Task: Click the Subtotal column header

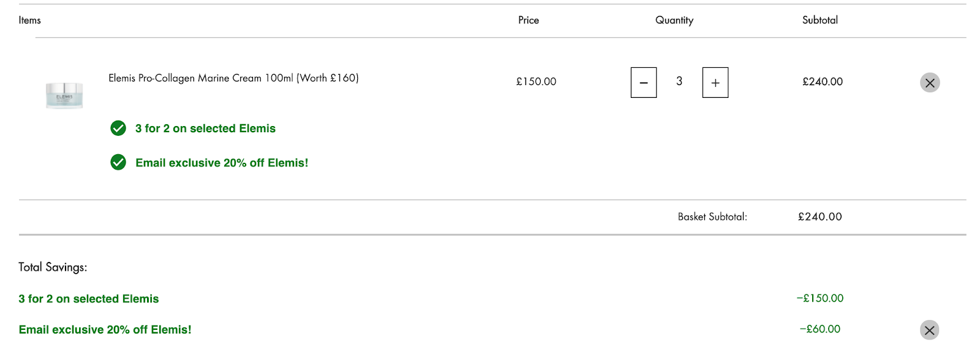Action: tap(820, 20)
